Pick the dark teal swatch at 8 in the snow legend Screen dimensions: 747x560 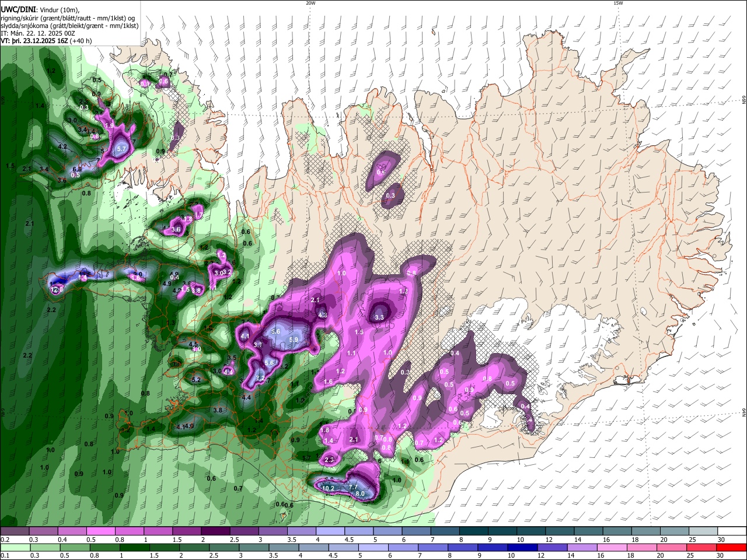(x=473, y=531)
